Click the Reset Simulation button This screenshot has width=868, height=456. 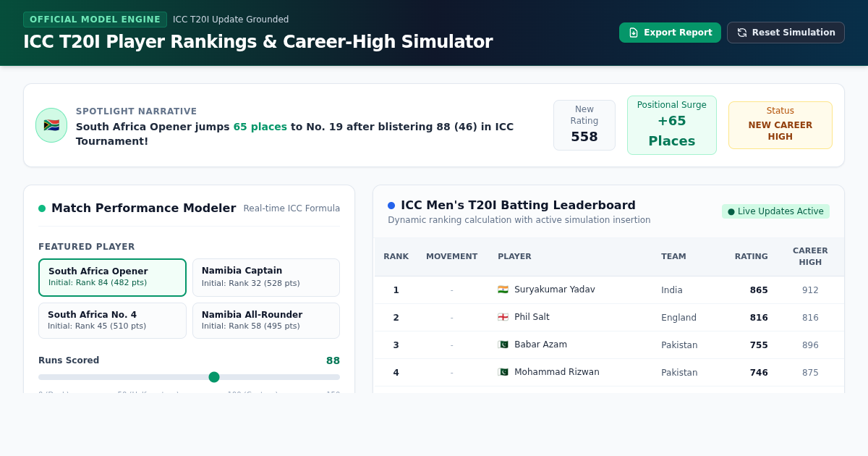coord(786,33)
